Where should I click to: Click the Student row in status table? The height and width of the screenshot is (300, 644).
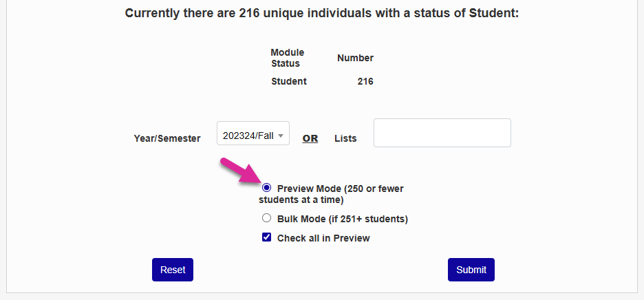[289, 81]
